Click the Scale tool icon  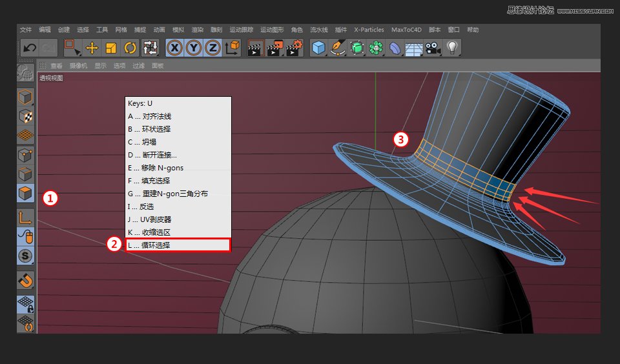tap(111, 48)
